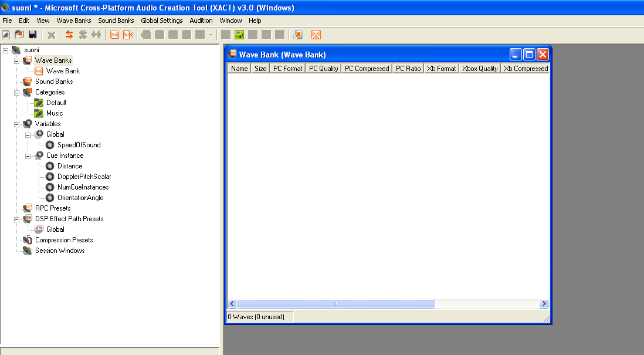Click the Compression Presets icon
644x355 pixels.
(x=28, y=240)
